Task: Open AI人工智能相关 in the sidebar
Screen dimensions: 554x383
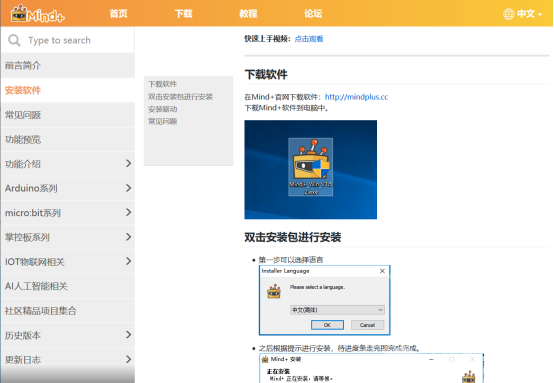Action: 68,286
